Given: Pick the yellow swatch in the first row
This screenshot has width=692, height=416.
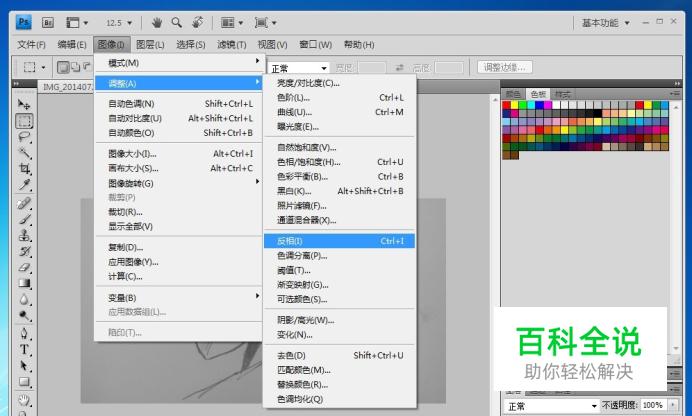Looking at the screenshot, I should click(515, 105).
